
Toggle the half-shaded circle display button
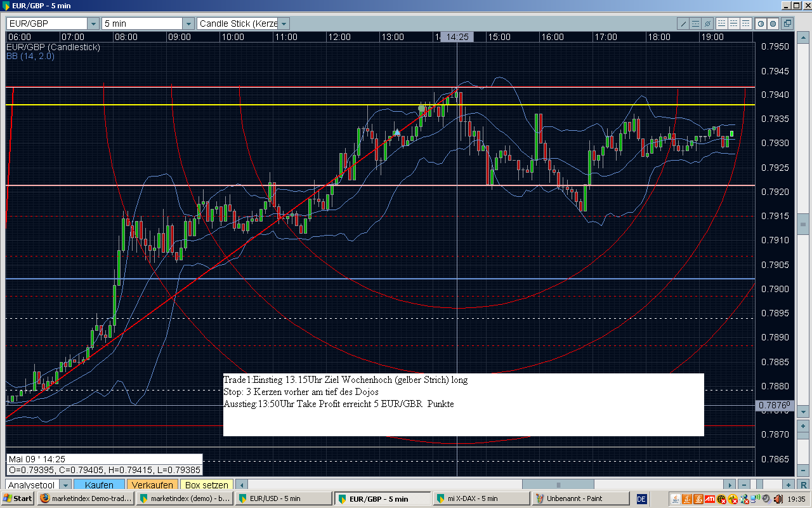pyautogui.click(x=761, y=23)
